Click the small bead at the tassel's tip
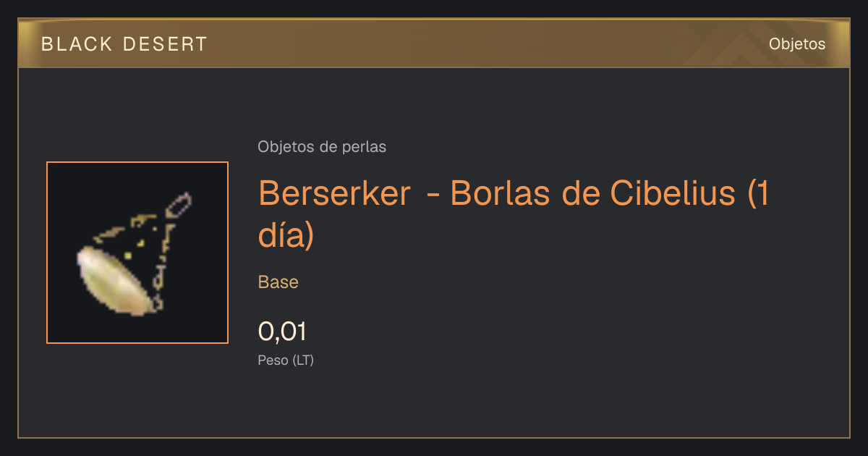868x456 pixels. pyautogui.click(x=179, y=204)
